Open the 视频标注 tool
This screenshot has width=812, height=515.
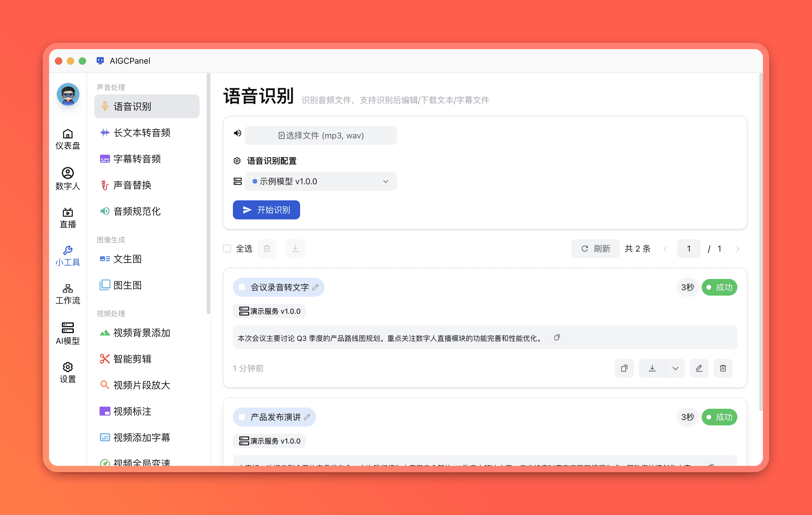[147, 411]
